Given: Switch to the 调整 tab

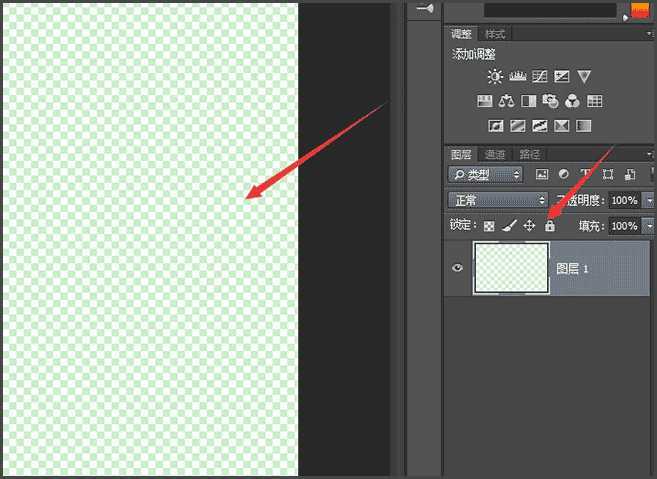Looking at the screenshot, I should pyautogui.click(x=461, y=34).
